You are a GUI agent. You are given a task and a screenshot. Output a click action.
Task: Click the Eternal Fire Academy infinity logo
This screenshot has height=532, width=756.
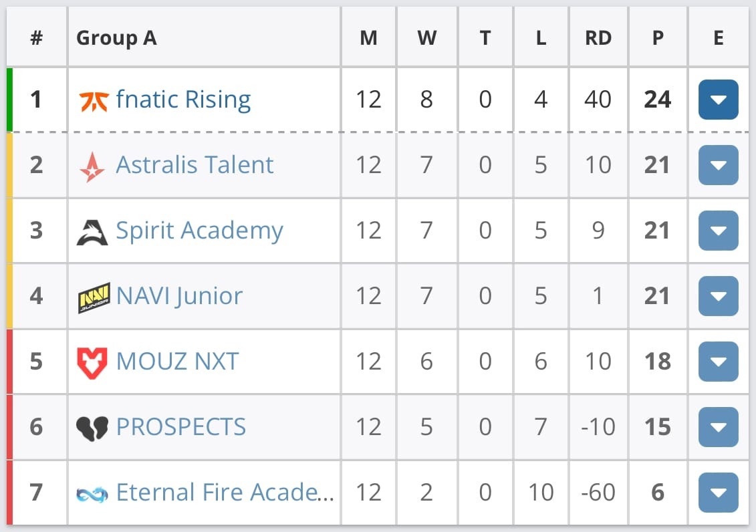pyautogui.click(x=92, y=494)
